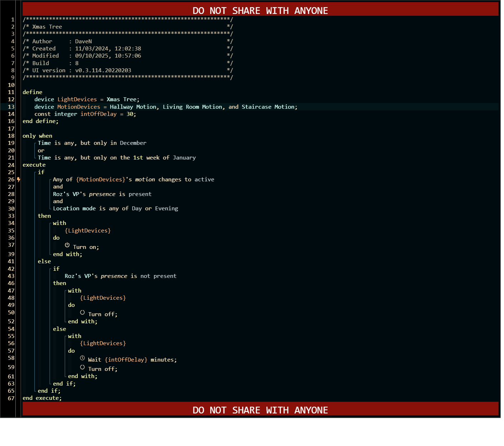The image size is (504, 446).
Task: Click the circle icon on line 50
Action: click(x=82, y=313)
